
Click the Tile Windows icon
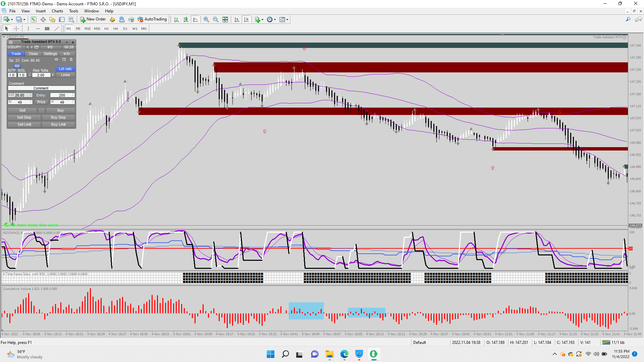[225, 19]
